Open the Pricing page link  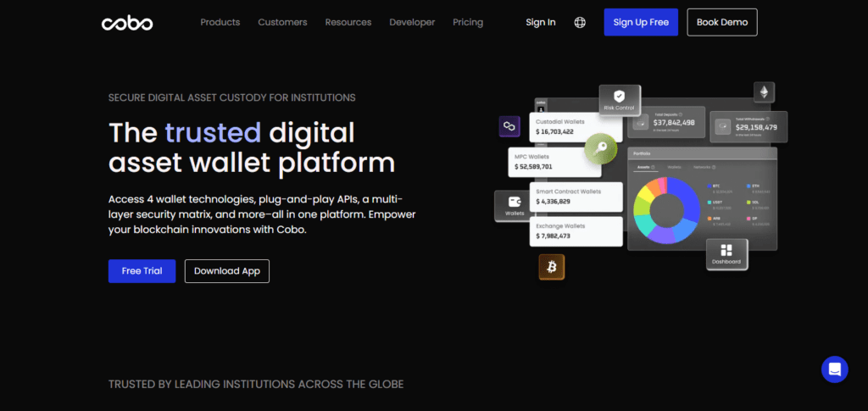click(468, 23)
